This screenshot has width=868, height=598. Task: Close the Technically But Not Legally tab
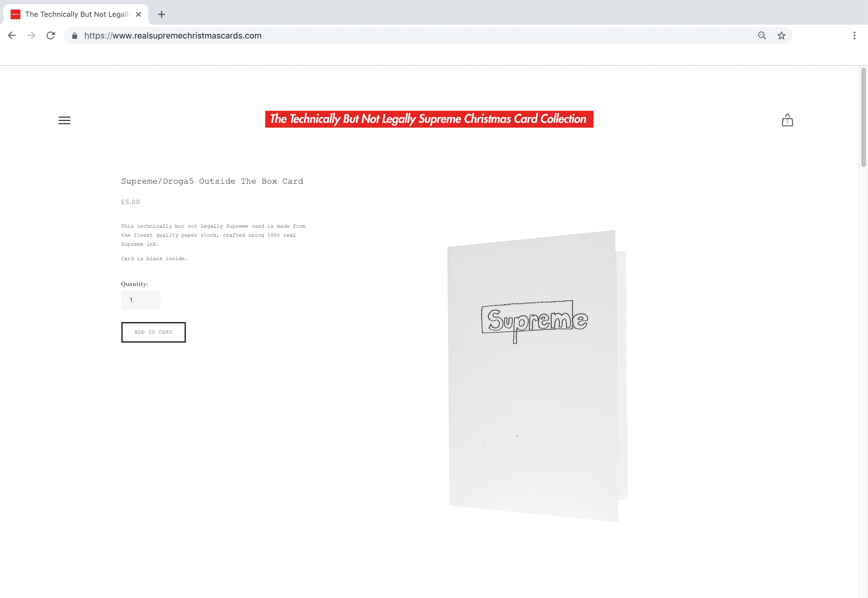pos(139,15)
